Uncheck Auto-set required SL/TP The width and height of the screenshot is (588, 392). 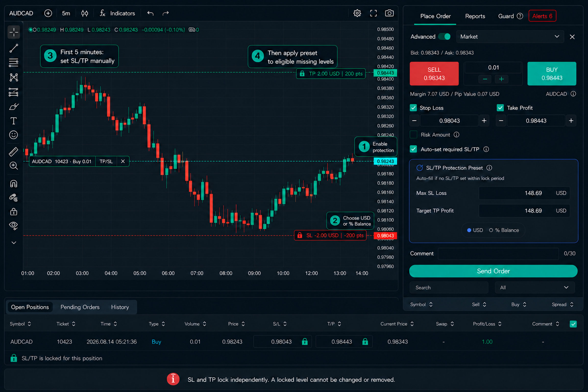tap(413, 149)
